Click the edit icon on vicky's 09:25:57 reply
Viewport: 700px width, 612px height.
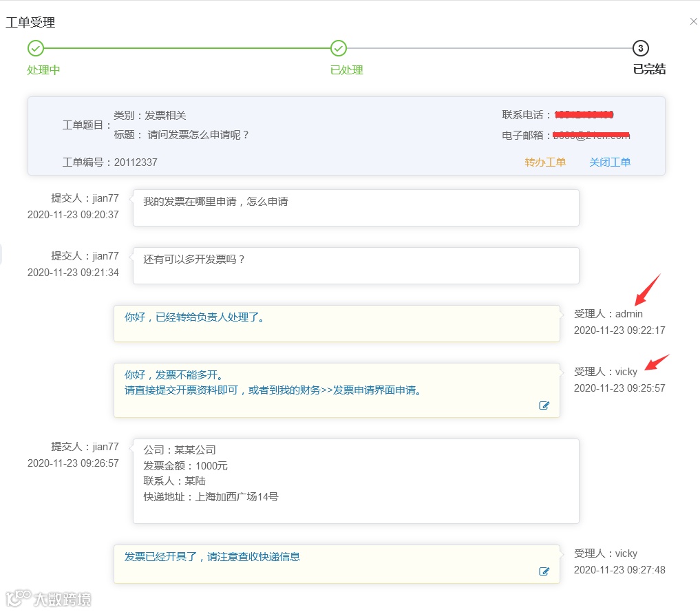[544, 405]
